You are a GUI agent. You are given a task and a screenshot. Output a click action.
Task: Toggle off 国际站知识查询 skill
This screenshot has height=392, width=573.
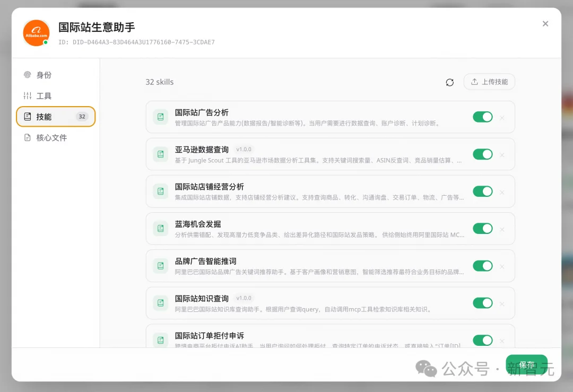[483, 303]
